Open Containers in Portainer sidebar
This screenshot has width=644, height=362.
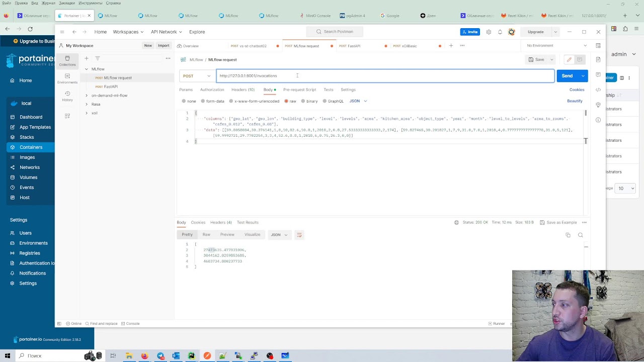tap(30, 147)
